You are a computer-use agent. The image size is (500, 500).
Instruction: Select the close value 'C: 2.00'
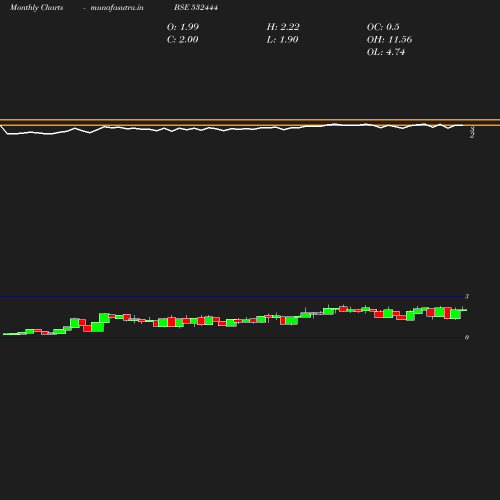click(182, 39)
